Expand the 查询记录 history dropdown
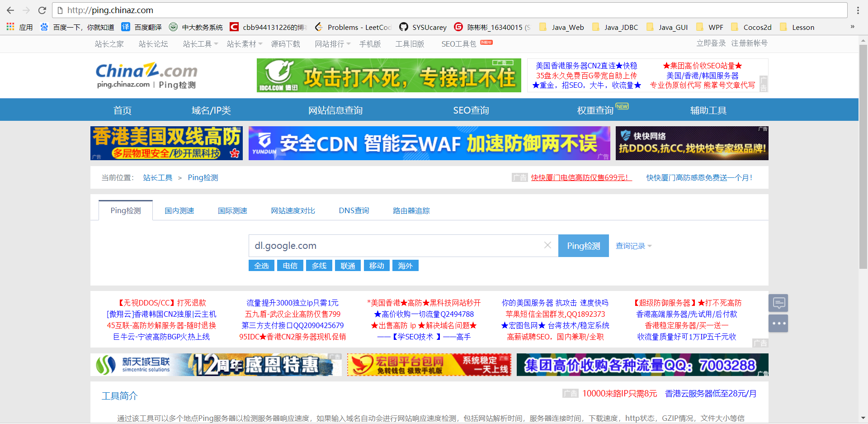Image resolution: width=868 pixels, height=424 pixels. pos(633,246)
